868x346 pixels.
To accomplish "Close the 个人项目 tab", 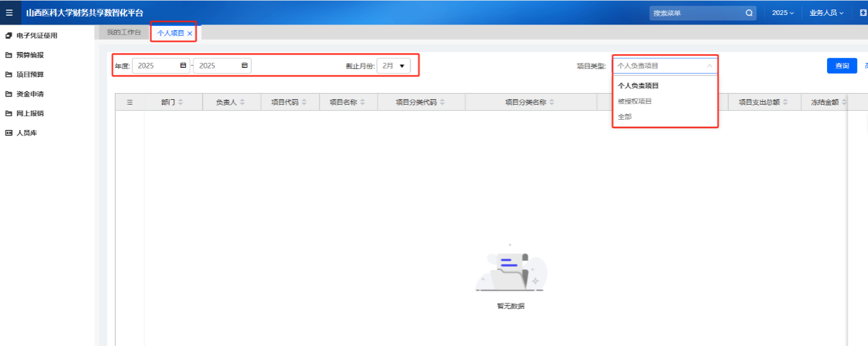I will click(190, 34).
